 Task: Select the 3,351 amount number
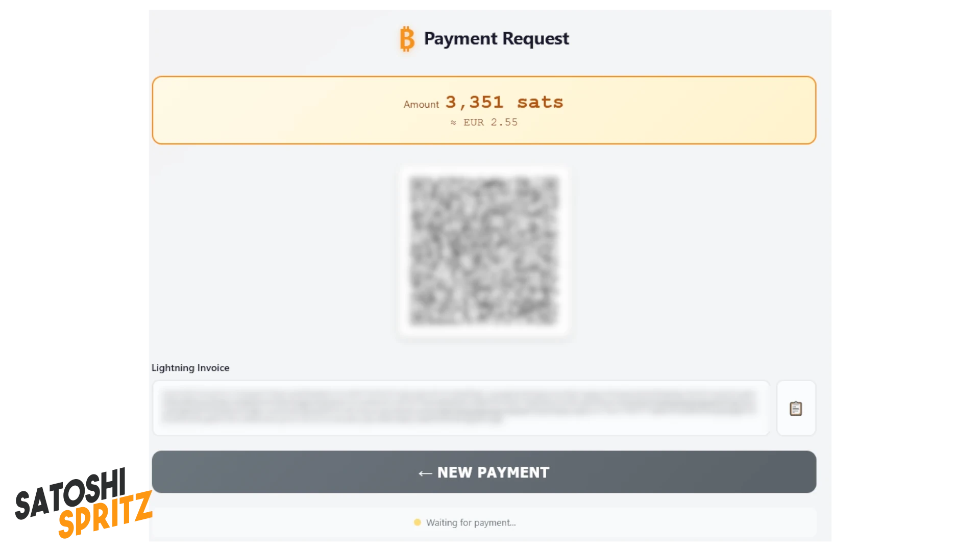point(474,102)
